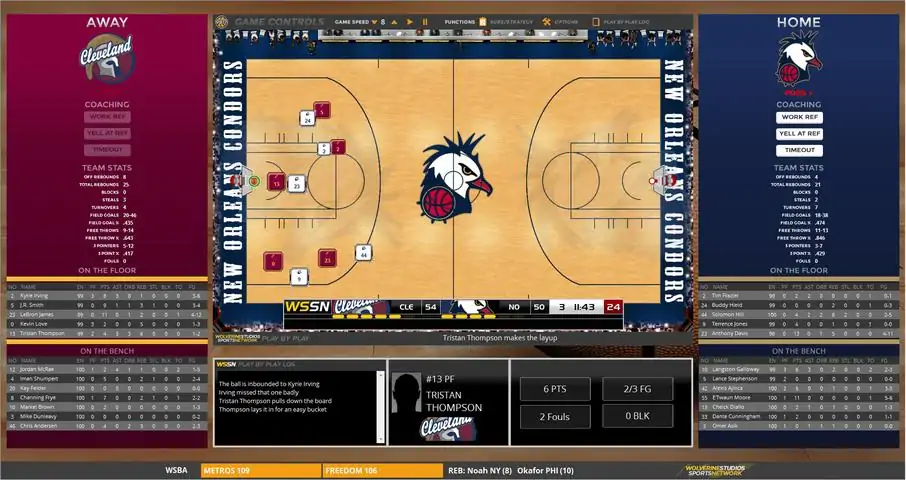Click the 2 Fouls stat box

pyautogui.click(x=555, y=416)
